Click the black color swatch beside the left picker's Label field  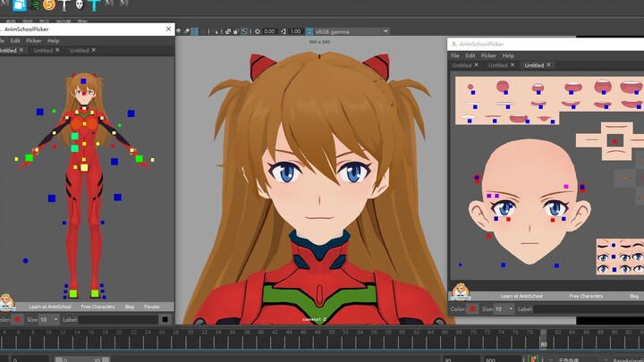tap(165, 319)
